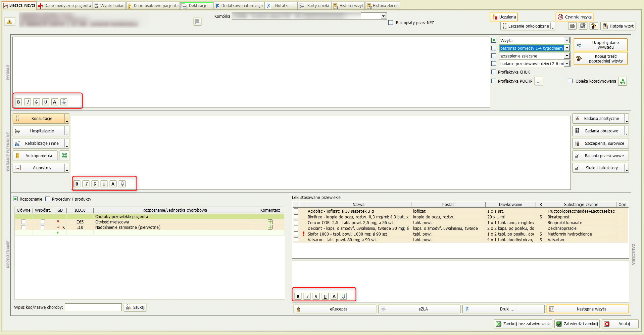
Task: Click Bold in the physical exam text toolbar
Action: (x=77, y=184)
